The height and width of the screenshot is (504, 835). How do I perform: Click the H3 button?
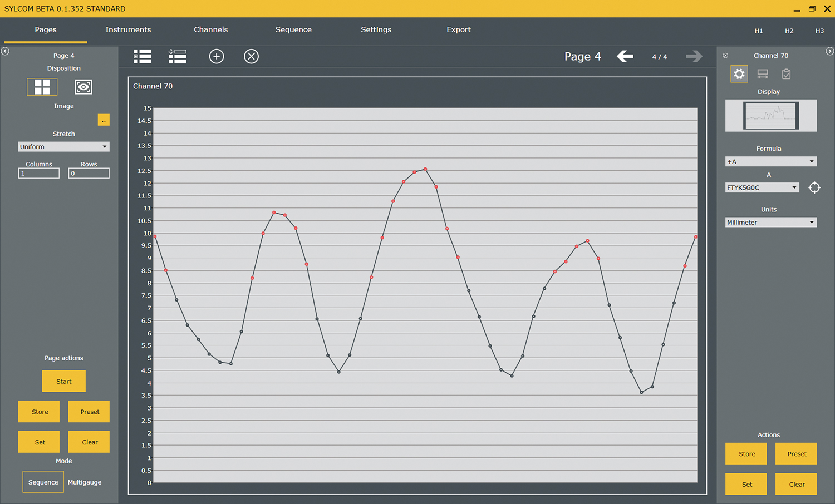coord(819,31)
